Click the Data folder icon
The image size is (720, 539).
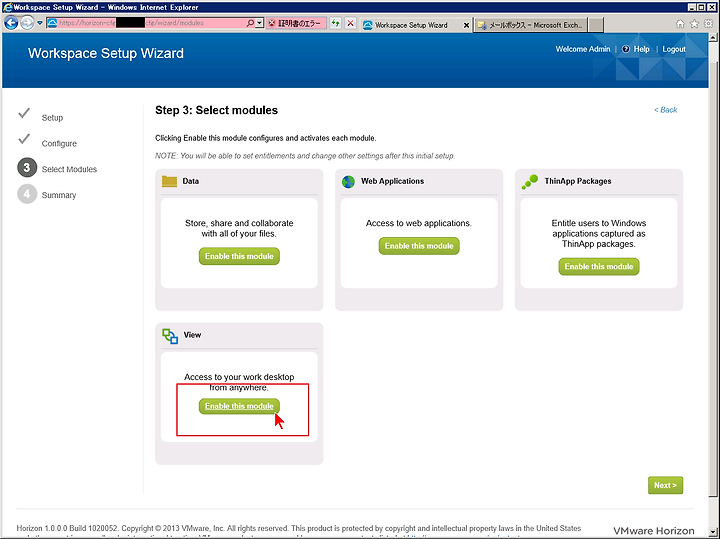point(169,181)
